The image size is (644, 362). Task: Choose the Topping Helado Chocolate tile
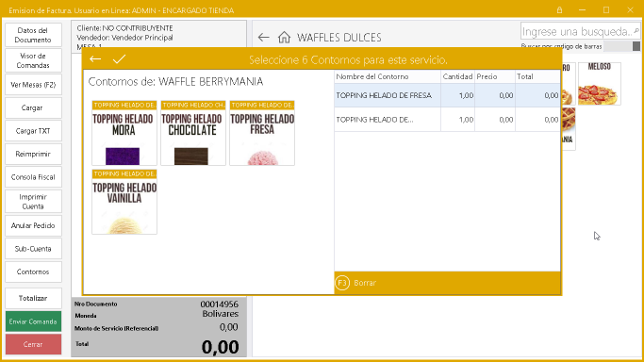(193, 133)
